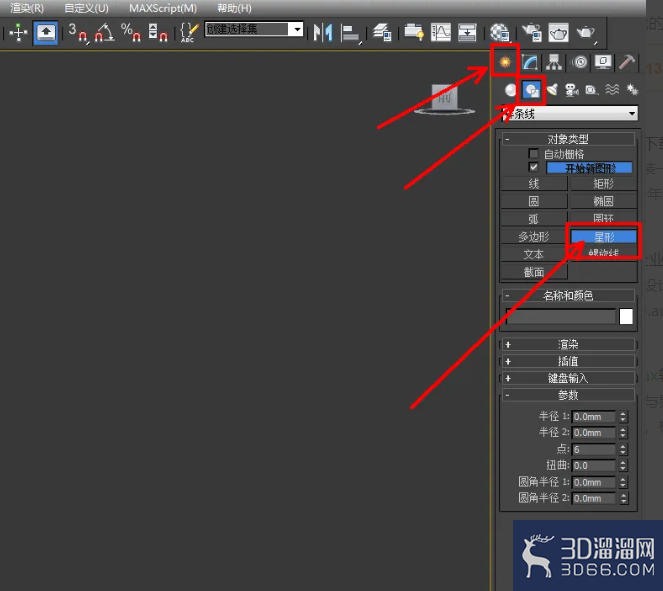Open the Schematic View icon
663x591 pixels.
point(467,32)
